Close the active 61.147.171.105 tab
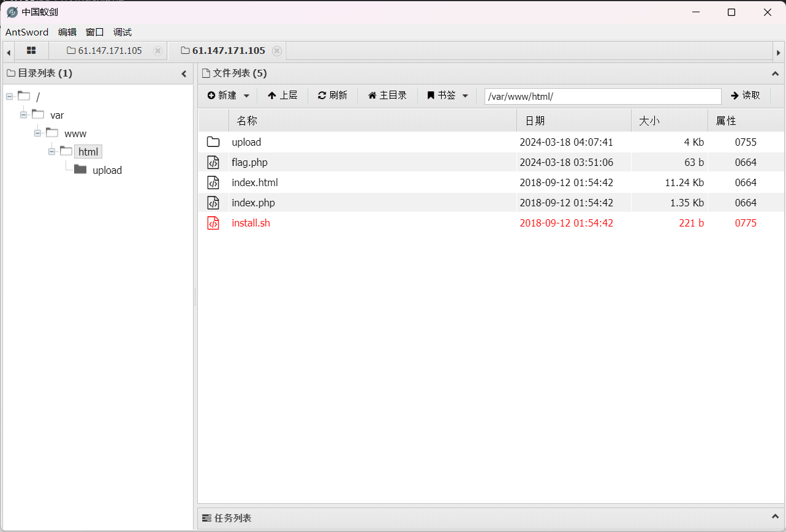 (x=277, y=51)
